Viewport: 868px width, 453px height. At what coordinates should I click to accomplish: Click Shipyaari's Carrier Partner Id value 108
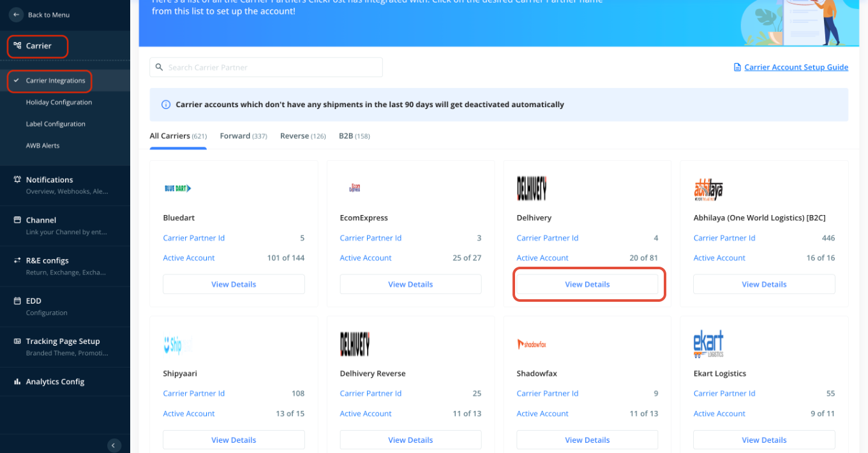click(x=298, y=394)
